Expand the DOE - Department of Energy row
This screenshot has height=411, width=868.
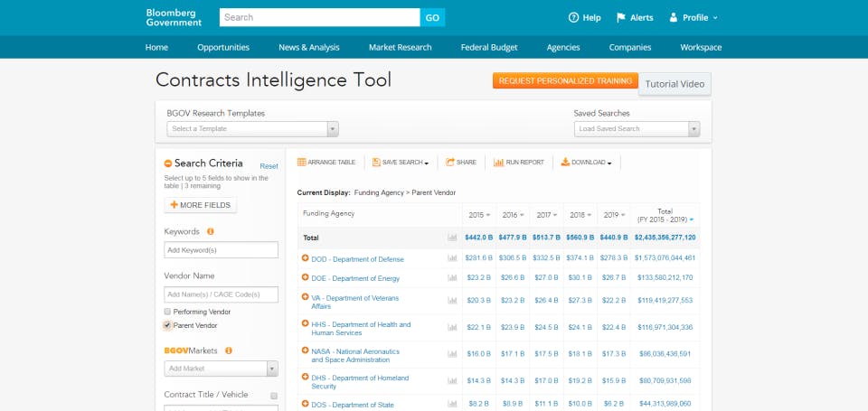(x=305, y=277)
